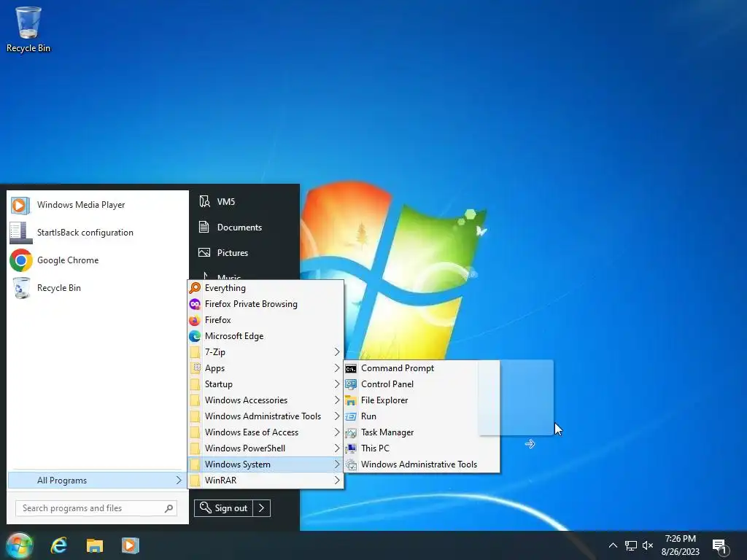747x560 pixels.
Task: Open Documents from Start menu
Action: pyautogui.click(x=244, y=227)
